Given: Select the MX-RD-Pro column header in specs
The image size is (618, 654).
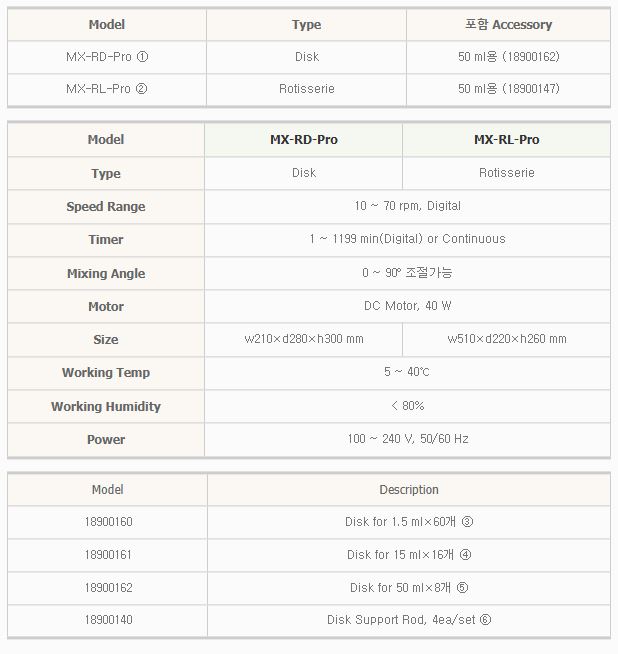Looking at the screenshot, I should [x=304, y=140].
